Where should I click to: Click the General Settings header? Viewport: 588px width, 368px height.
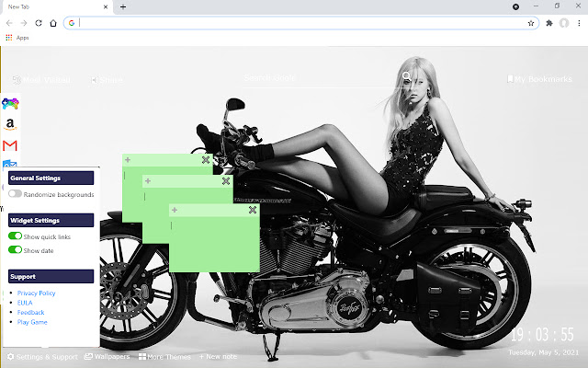[x=51, y=178]
